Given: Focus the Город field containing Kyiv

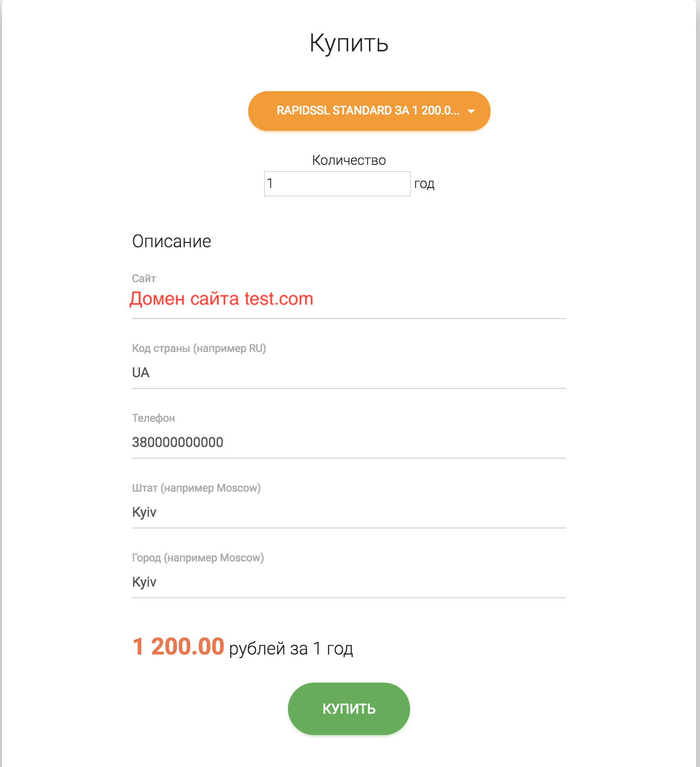Looking at the screenshot, I should (x=349, y=582).
